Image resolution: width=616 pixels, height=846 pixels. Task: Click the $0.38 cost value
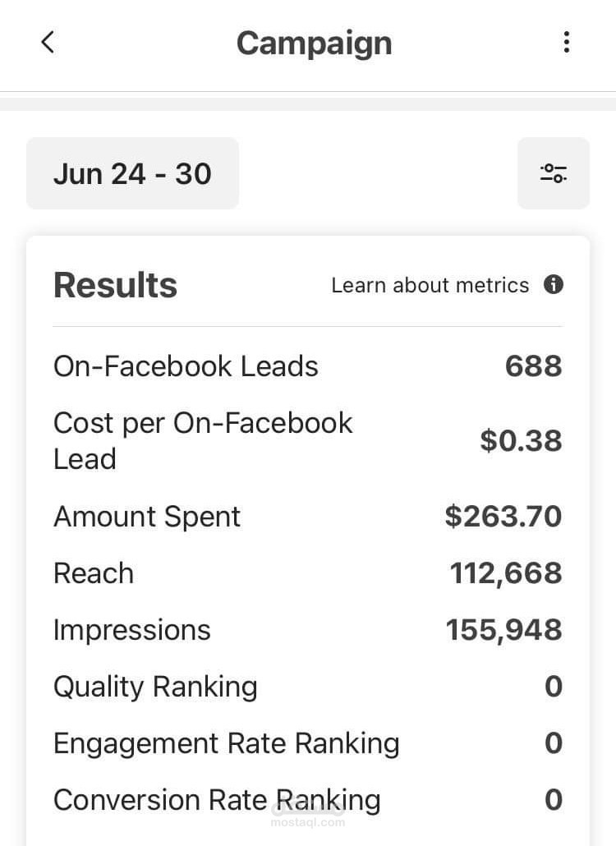click(x=521, y=441)
